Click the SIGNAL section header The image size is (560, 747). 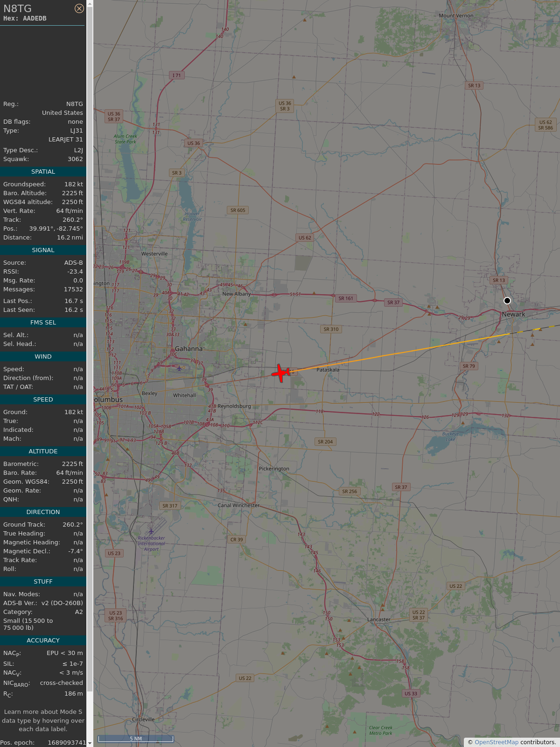[x=43, y=250]
